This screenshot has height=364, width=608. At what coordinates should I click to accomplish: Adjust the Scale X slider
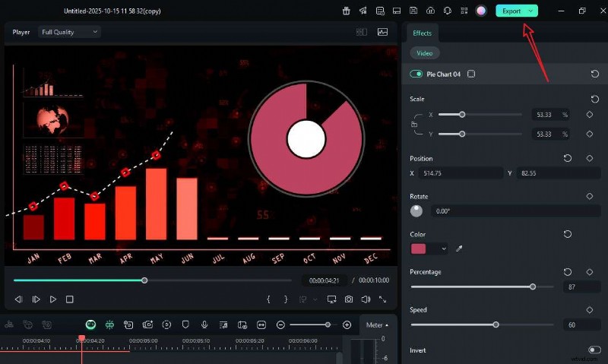[x=462, y=114]
